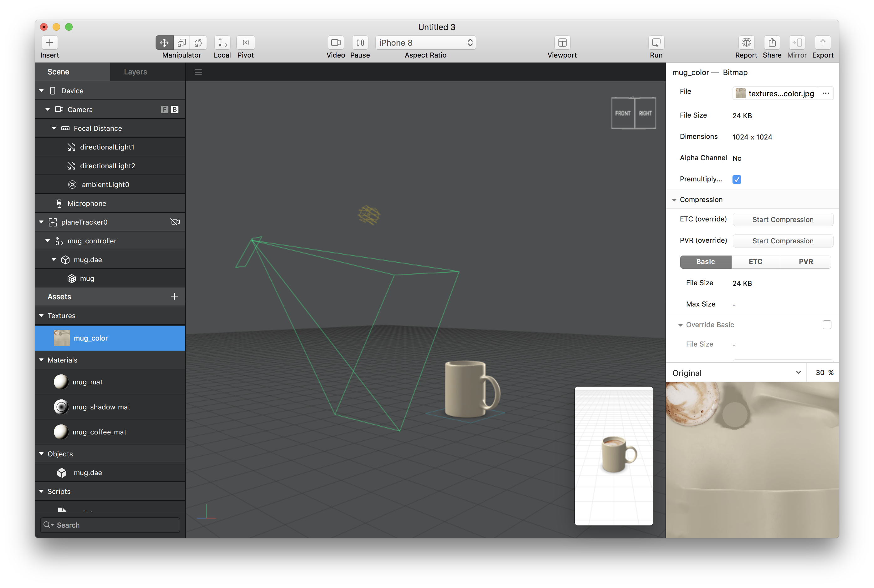The image size is (874, 588).
Task: Collapse the mug.dae node
Action: [54, 260]
